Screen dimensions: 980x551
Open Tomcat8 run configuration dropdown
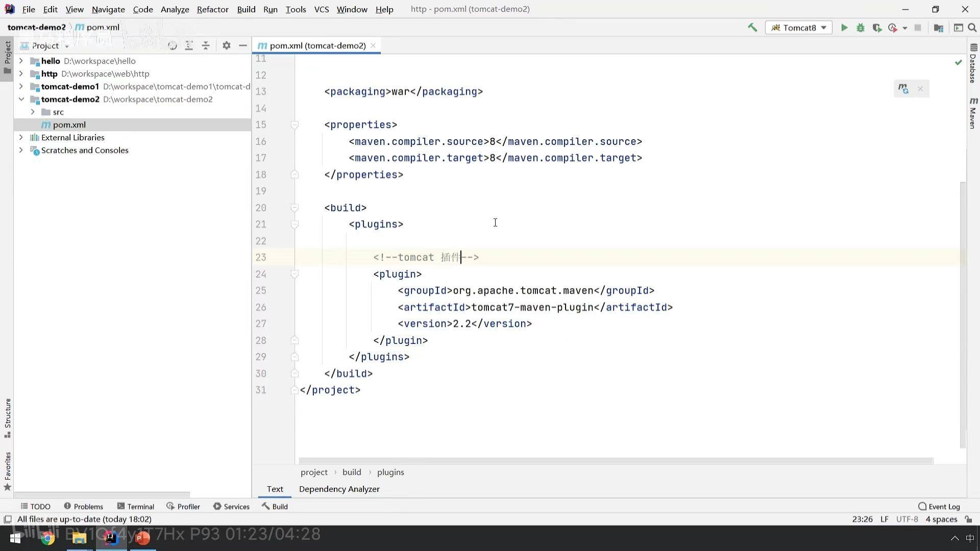[799, 28]
